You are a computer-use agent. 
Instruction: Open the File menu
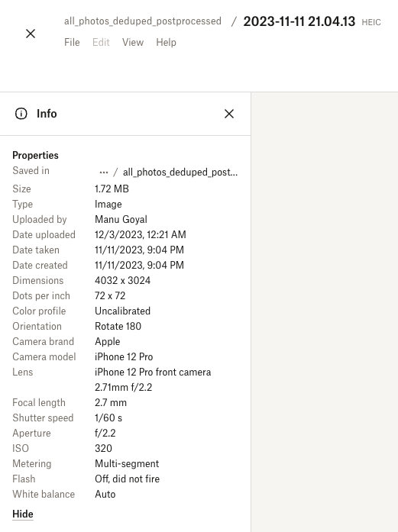coord(72,43)
